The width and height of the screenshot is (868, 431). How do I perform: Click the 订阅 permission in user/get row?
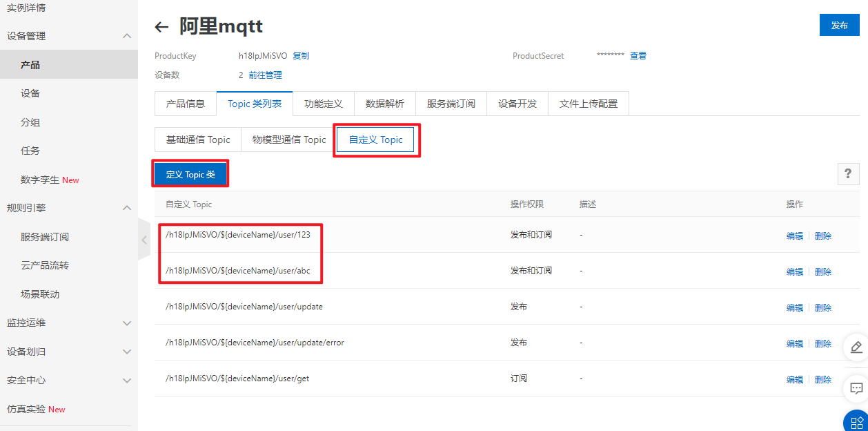519,379
